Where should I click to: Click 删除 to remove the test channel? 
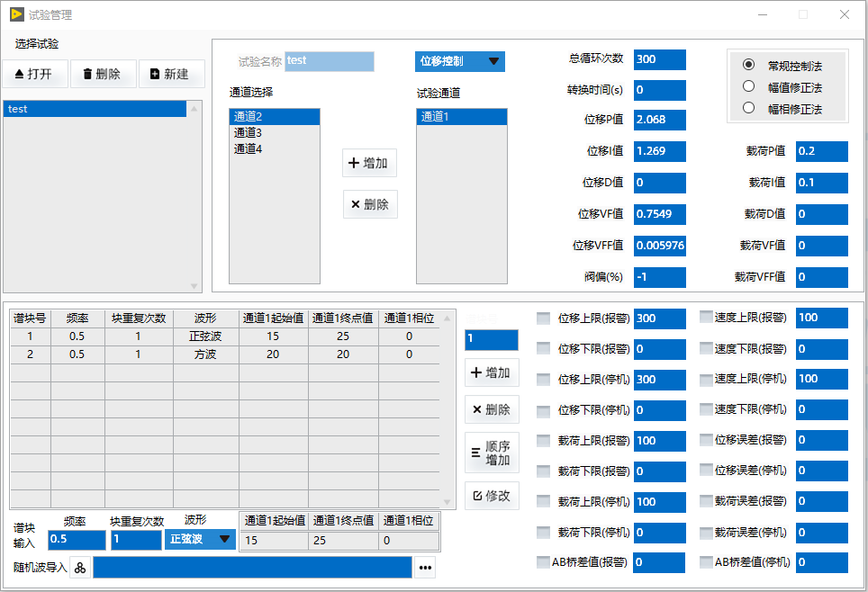(369, 204)
